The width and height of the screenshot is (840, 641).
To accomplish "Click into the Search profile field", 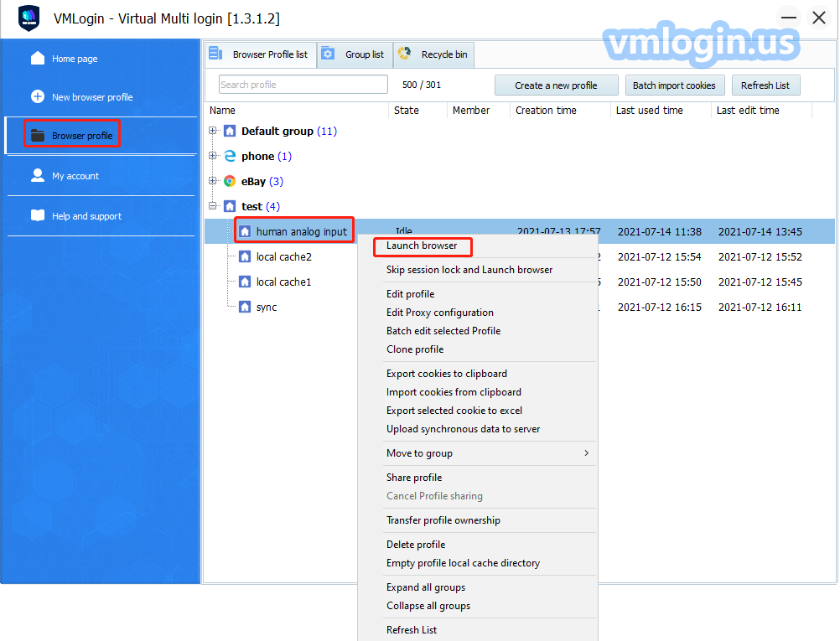I will coord(303,85).
